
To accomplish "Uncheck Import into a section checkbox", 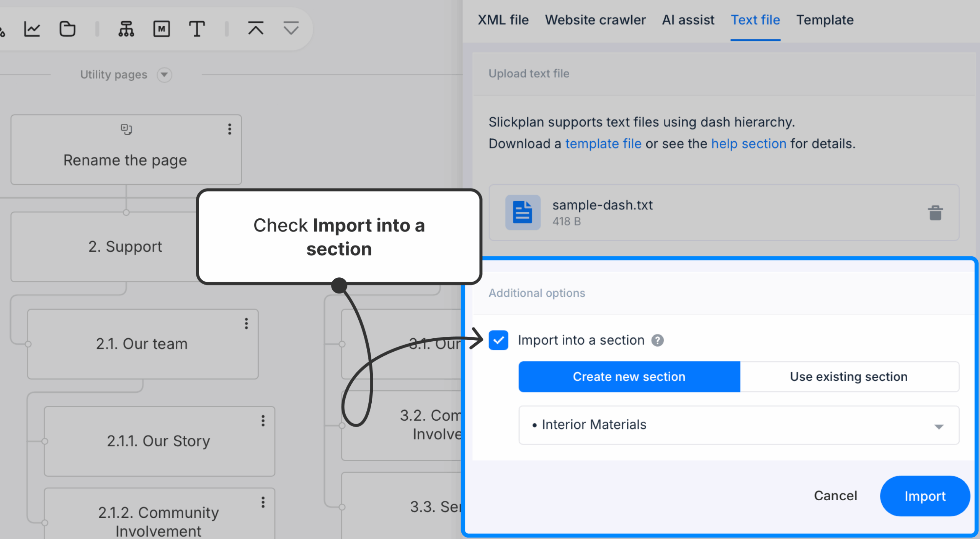I will point(498,340).
